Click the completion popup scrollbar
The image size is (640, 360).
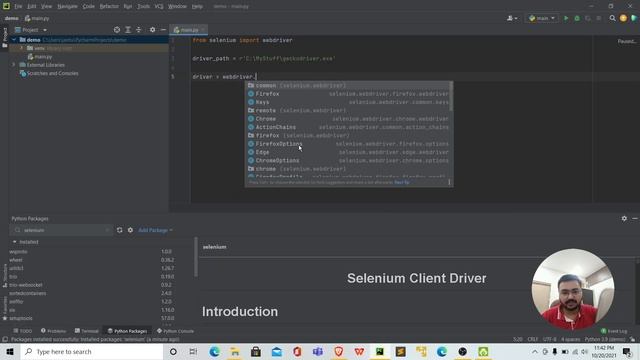pyautogui.click(x=451, y=96)
